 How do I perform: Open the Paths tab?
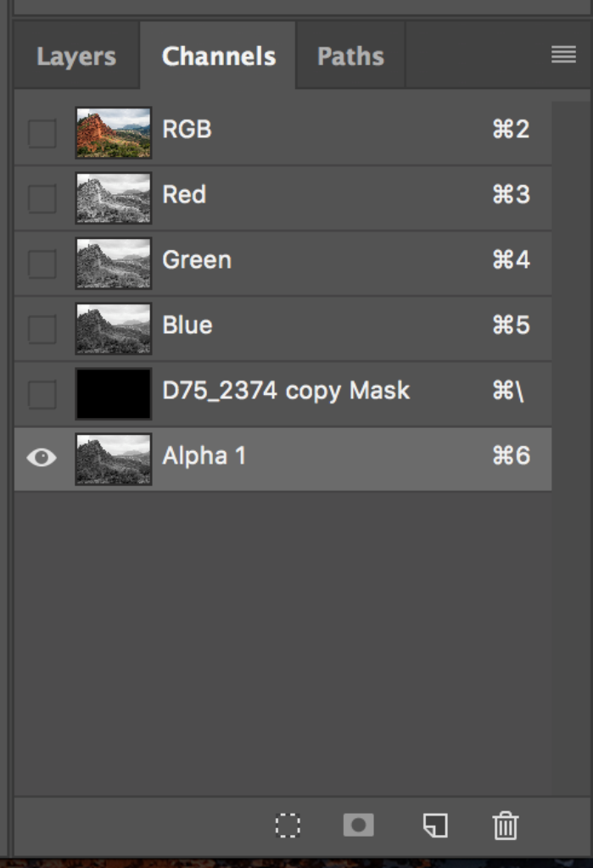coord(350,57)
